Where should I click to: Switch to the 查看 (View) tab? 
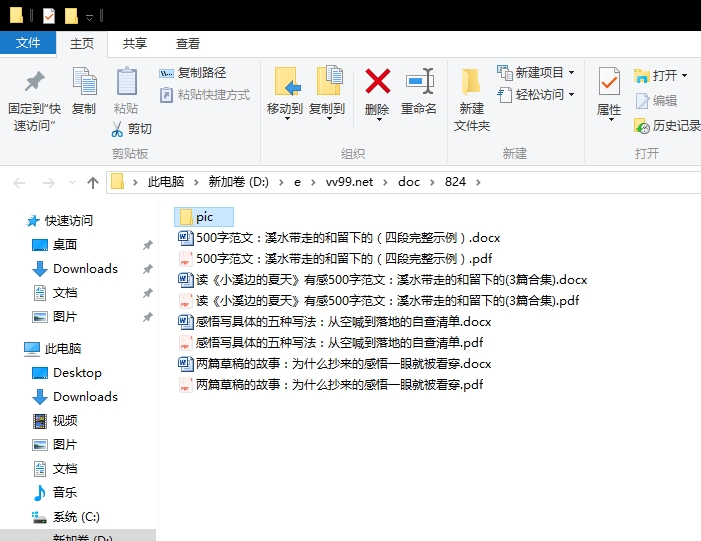[x=187, y=43]
